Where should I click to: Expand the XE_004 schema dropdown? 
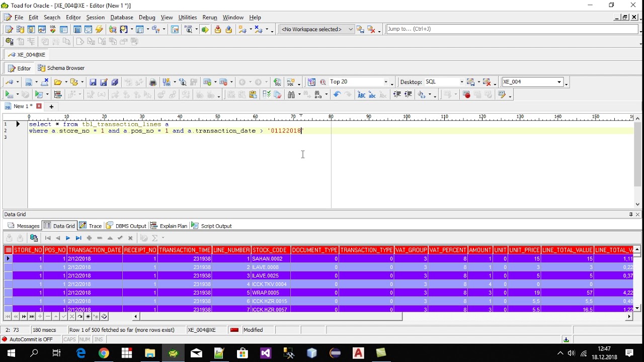tap(559, 82)
